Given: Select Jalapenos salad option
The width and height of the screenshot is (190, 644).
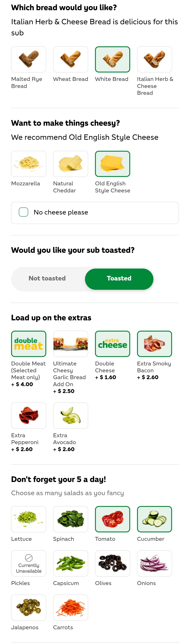Looking at the screenshot, I should (28, 608).
